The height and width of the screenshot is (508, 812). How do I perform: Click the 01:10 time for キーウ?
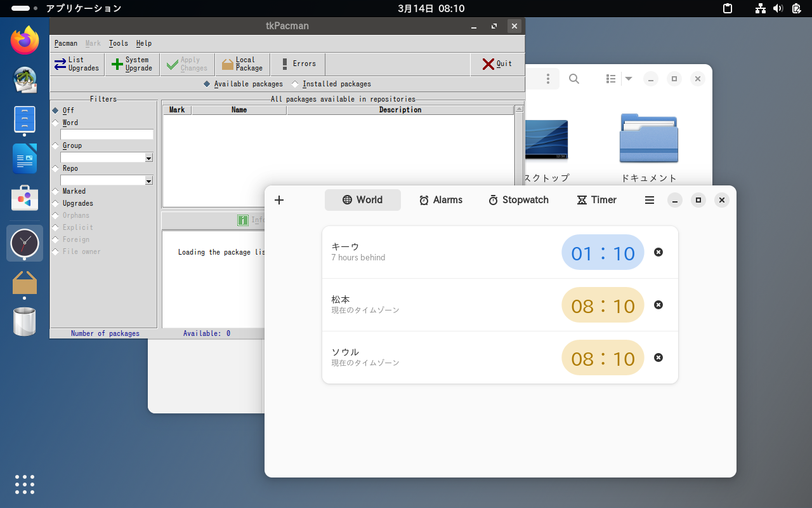[603, 253]
